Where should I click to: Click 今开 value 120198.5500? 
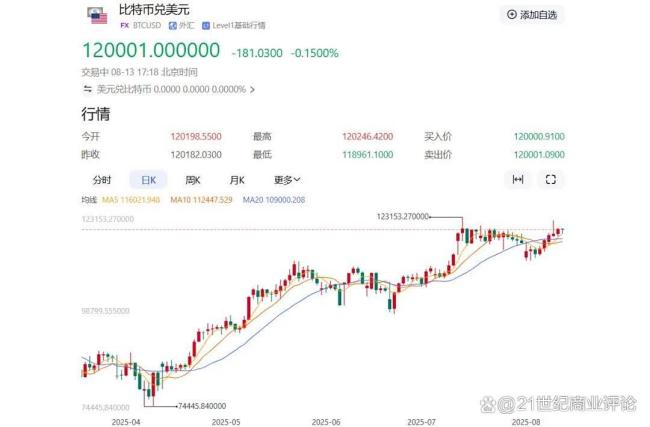coord(196,136)
